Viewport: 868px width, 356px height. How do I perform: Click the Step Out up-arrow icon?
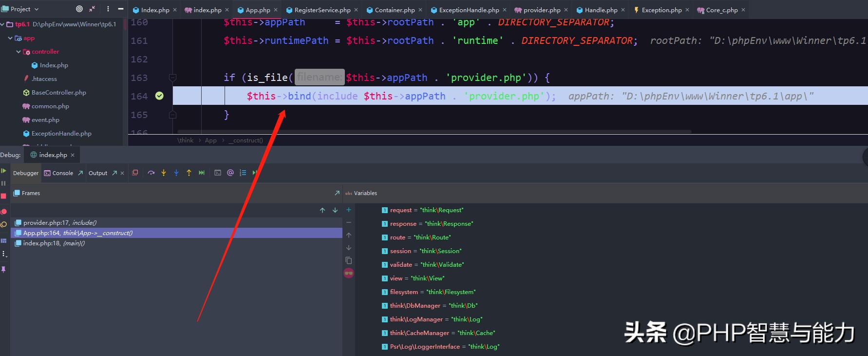(x=189, y=173)
